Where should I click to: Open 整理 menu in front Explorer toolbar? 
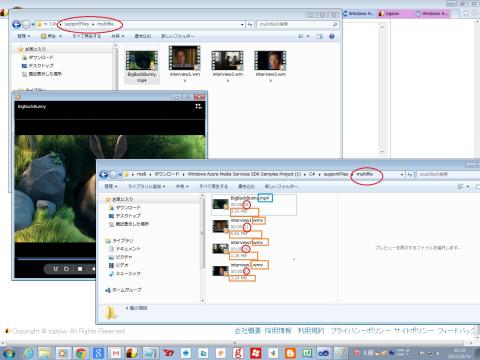point(111,186)
